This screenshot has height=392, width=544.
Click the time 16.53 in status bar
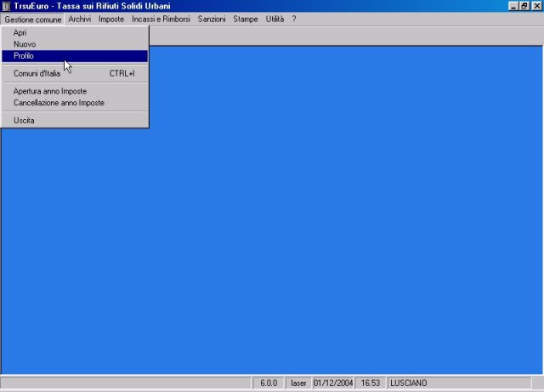371,383
